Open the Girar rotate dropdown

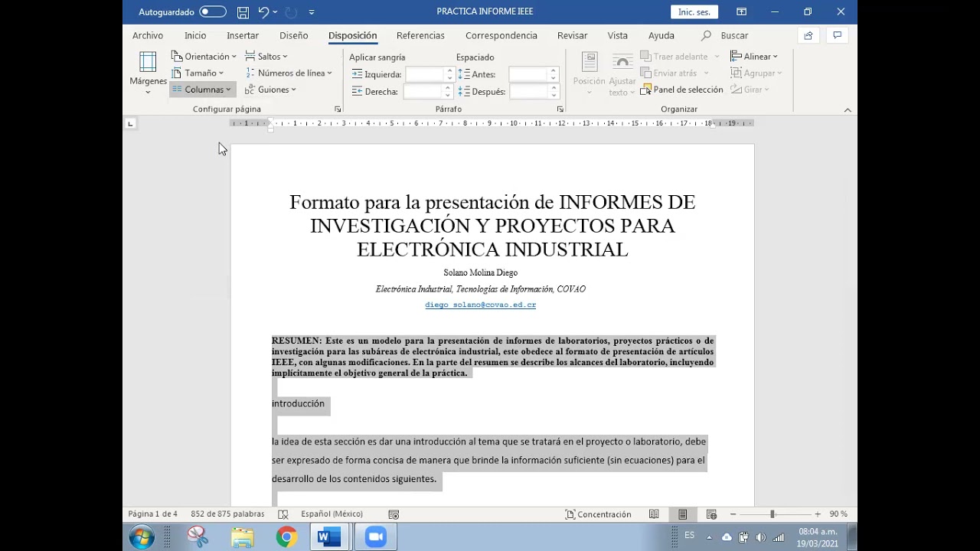point(750,90)
